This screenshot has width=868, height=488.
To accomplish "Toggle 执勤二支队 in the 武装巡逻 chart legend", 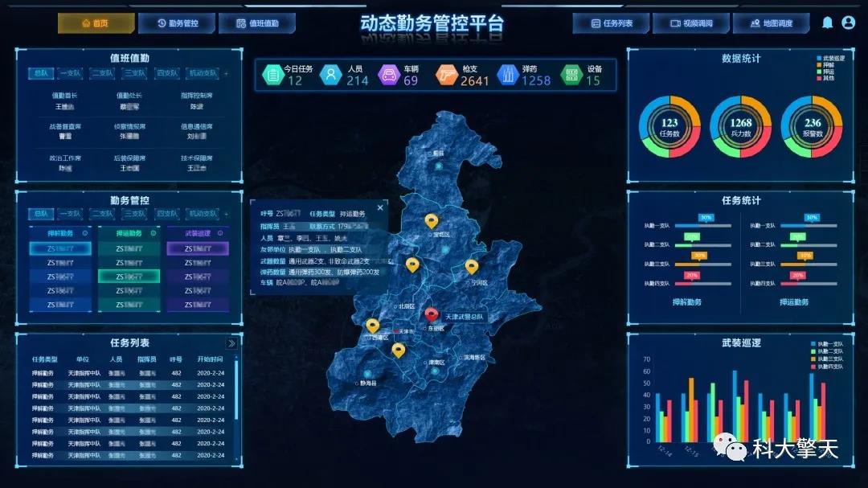I will (x=827, y=351).
